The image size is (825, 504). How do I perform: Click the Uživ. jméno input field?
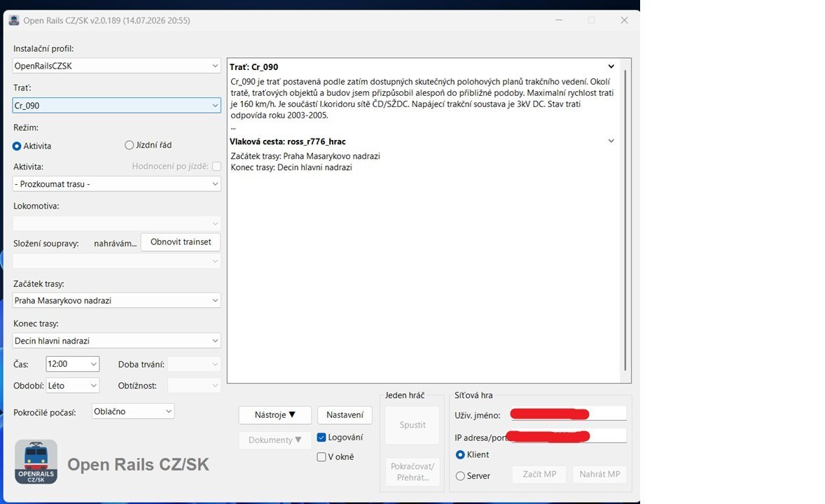pyautogui.click(x=569, y=414)
